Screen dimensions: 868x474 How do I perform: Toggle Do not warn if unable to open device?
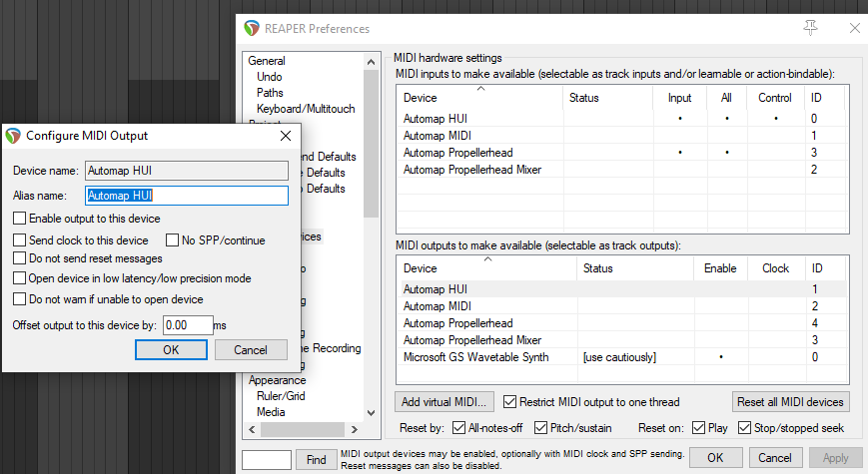[19, 299]
